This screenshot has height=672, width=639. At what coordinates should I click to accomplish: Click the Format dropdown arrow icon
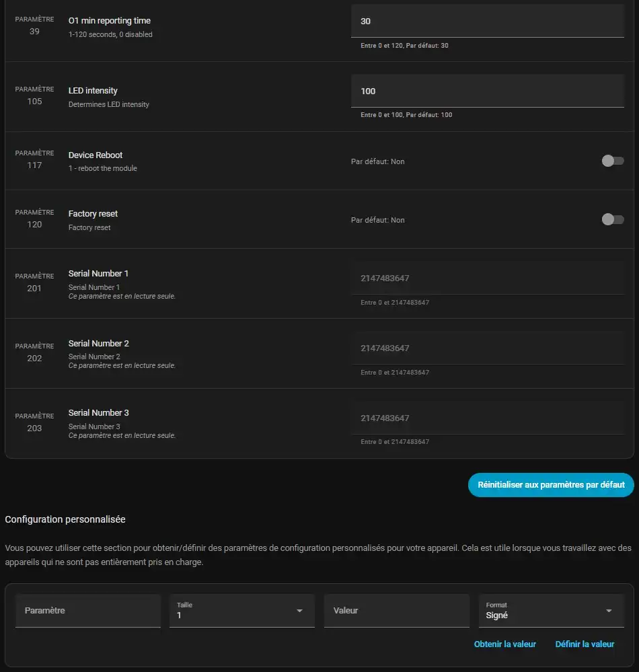click(609, 611)
